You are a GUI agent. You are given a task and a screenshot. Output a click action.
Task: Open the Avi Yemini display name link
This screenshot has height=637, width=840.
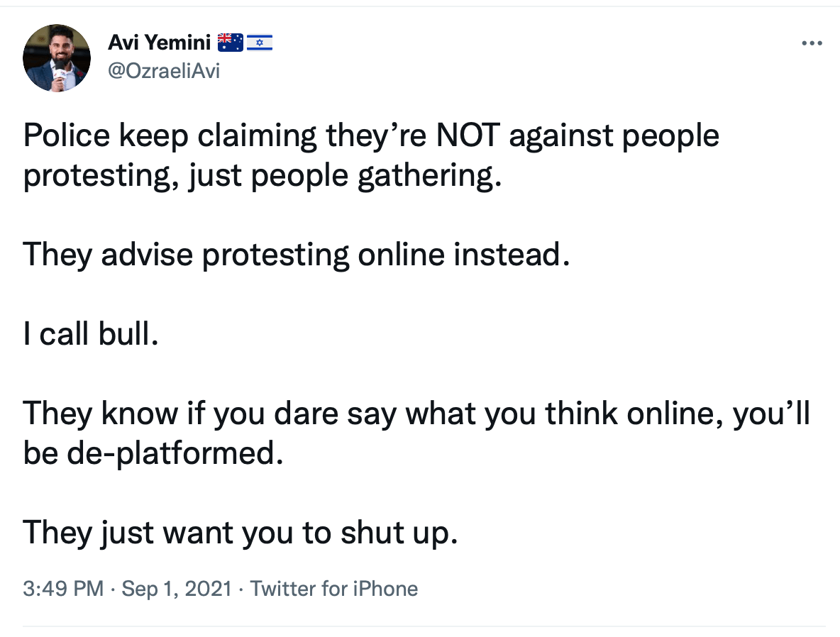coord(159,43)
